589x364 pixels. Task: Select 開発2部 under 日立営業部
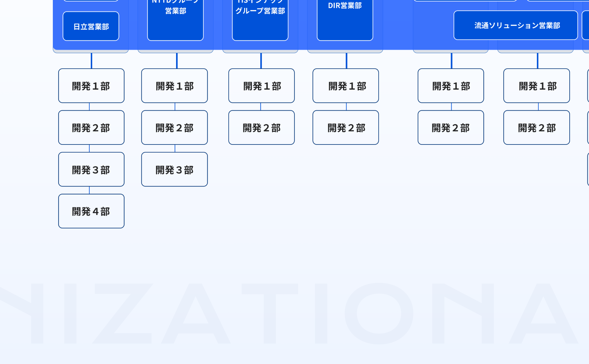pyautogui.click(x=91, y=128)
